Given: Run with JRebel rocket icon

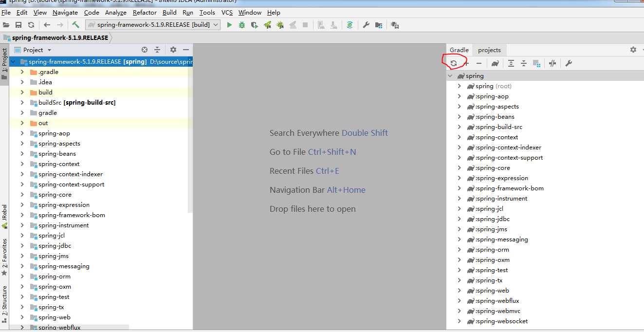Looking at the screenshot, I should click(267, 25).
